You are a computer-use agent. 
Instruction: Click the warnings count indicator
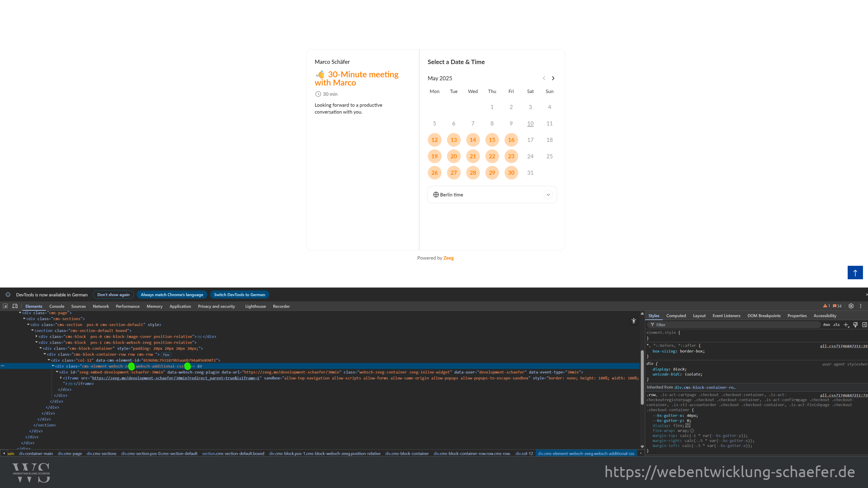pyautogui.click(x=827, y=306)
